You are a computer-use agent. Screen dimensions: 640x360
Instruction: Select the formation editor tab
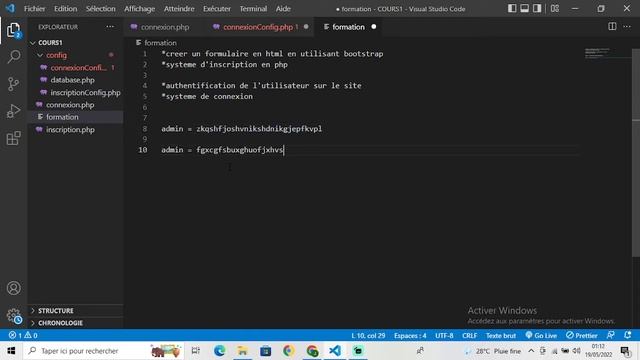(x=348, y=27)
